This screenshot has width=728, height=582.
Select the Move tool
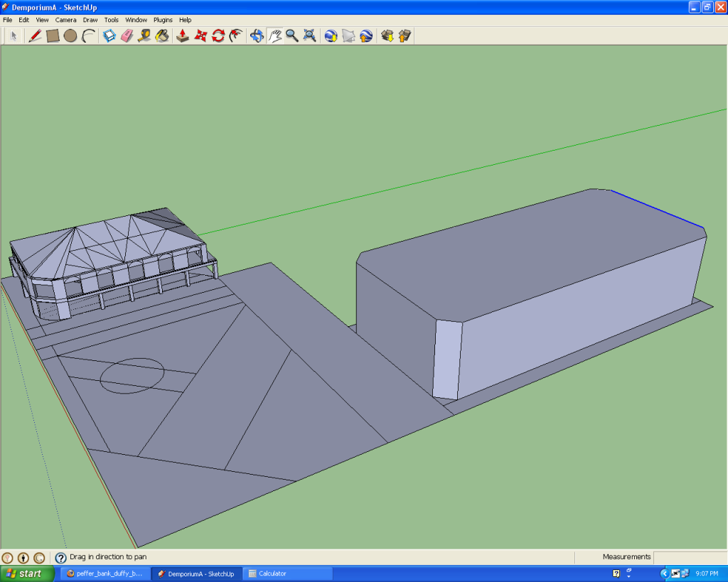pos(200,36)
